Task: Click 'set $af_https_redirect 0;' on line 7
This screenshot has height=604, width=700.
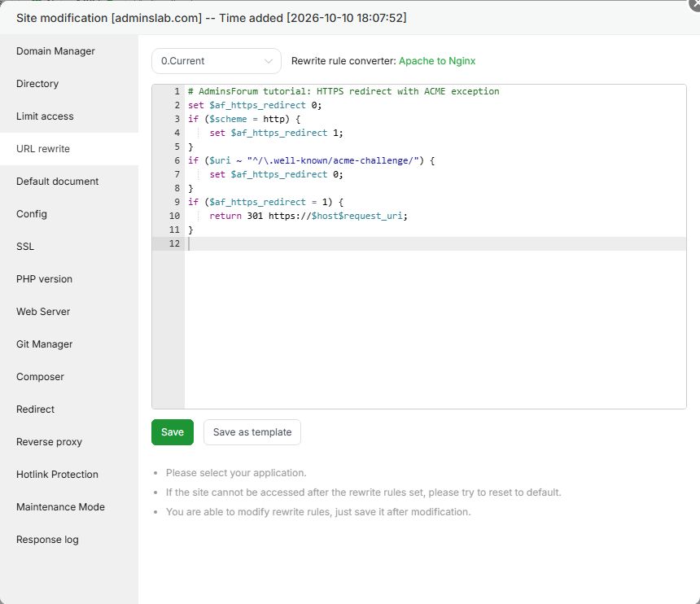Action: pyautogui.click(x=276, y=174)
